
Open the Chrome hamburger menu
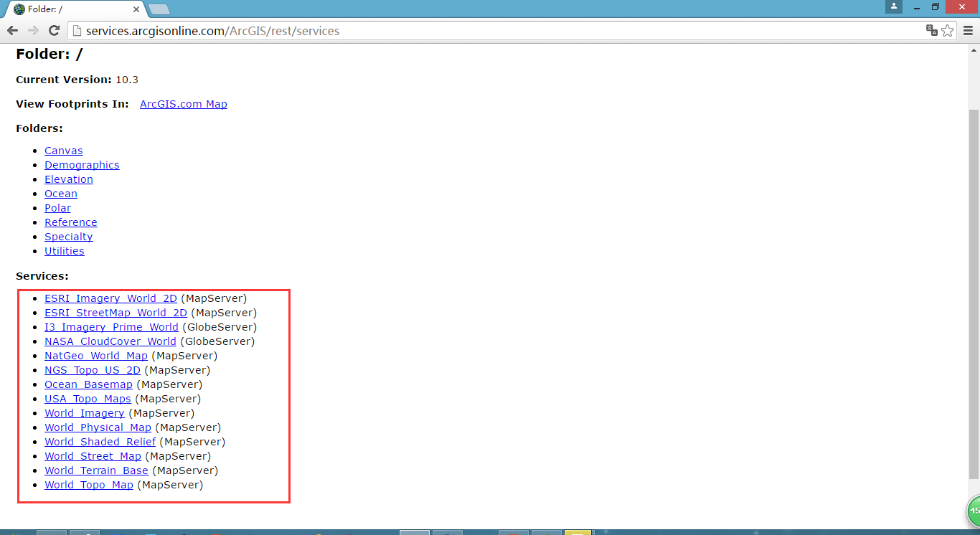tap(969, 31)
